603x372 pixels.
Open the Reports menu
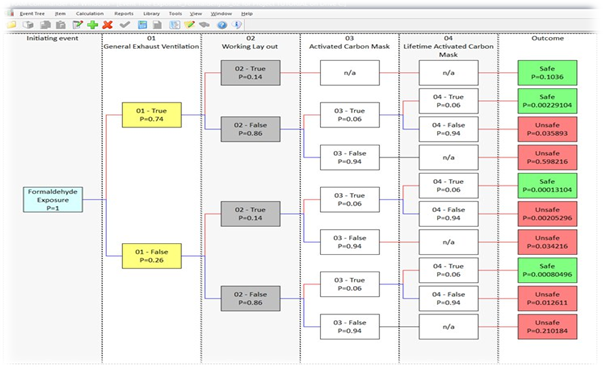[124, 13]
